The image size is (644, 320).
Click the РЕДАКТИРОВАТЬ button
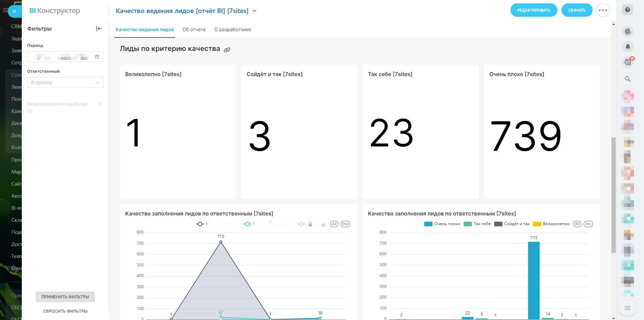coord(534,10)
